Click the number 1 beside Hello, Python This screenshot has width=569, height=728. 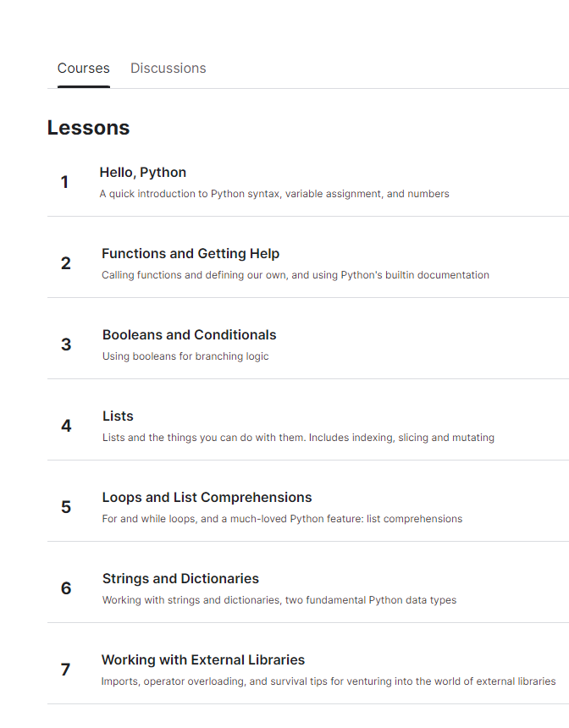click(65, 181)
